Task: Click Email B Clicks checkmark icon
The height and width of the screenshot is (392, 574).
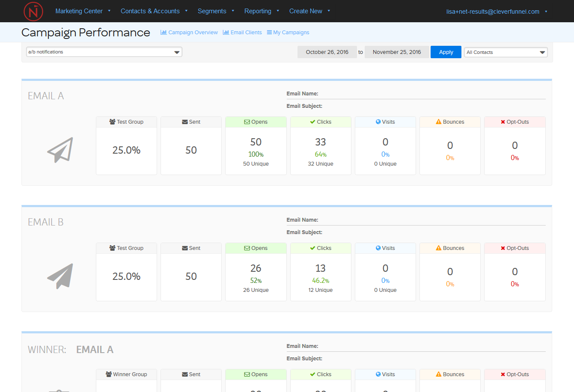Action: (x=313, y=248)
